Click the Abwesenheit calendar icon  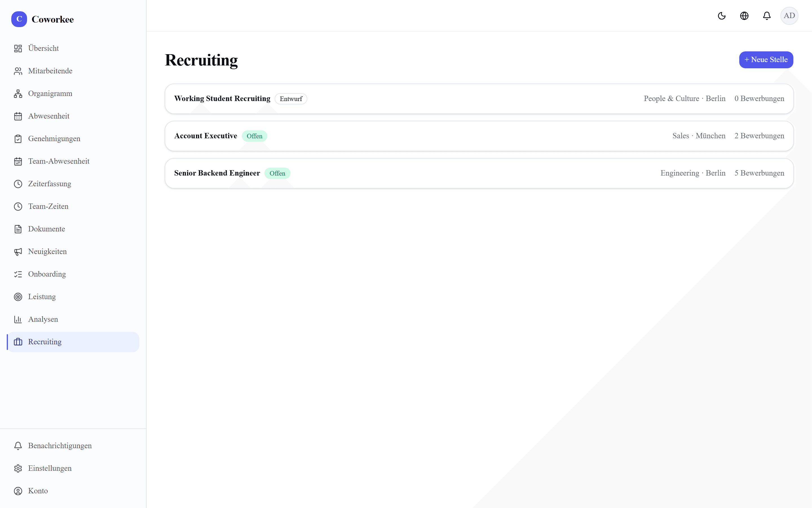point(18,116)
